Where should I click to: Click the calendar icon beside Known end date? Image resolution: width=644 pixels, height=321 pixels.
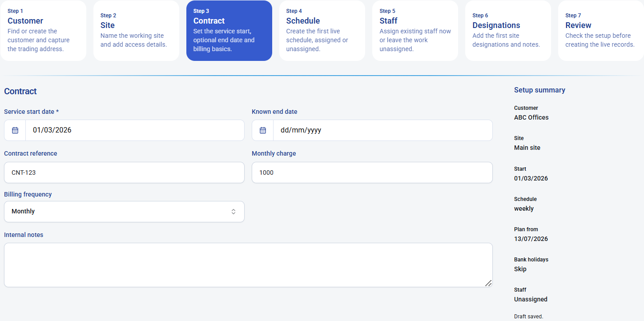click(x=263, y=130)
